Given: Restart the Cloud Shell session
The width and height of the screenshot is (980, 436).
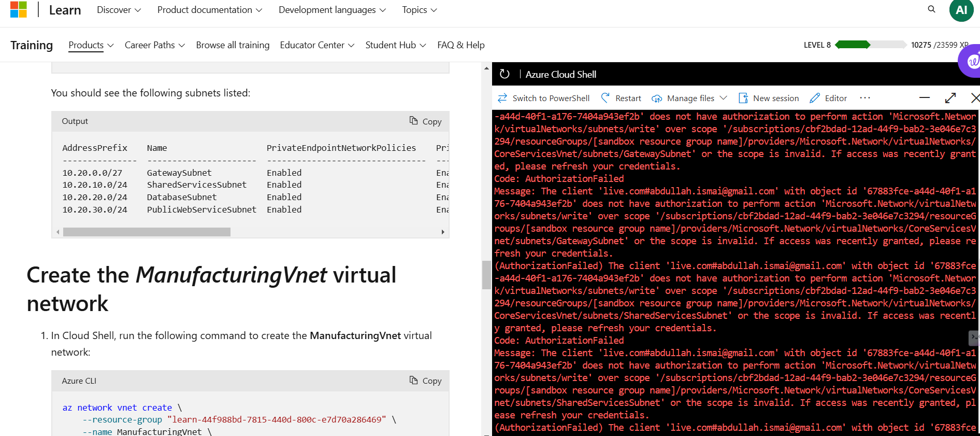Looking at the screenshot, I should [621, 98].
